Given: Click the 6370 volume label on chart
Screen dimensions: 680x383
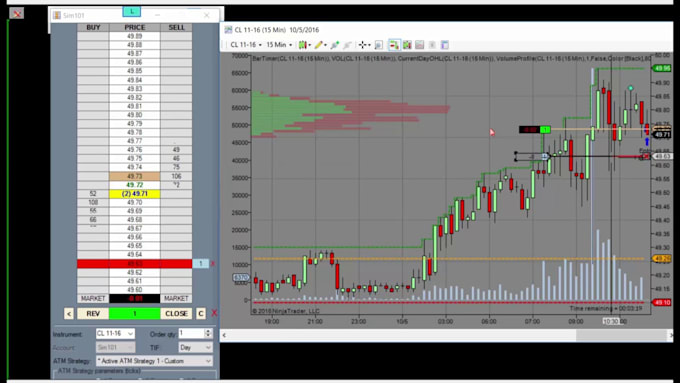Looking at the screenshot, I should [x=241, y=278].
